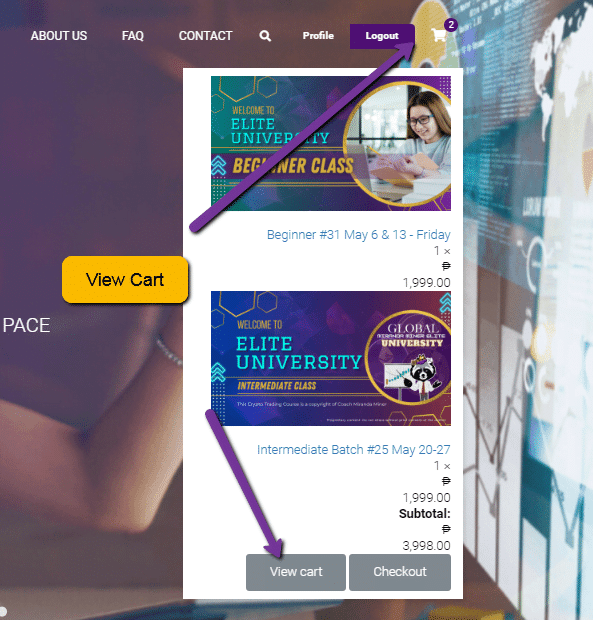Click the cart item count badge
This screenshot has width=593, height=620.
451,25
